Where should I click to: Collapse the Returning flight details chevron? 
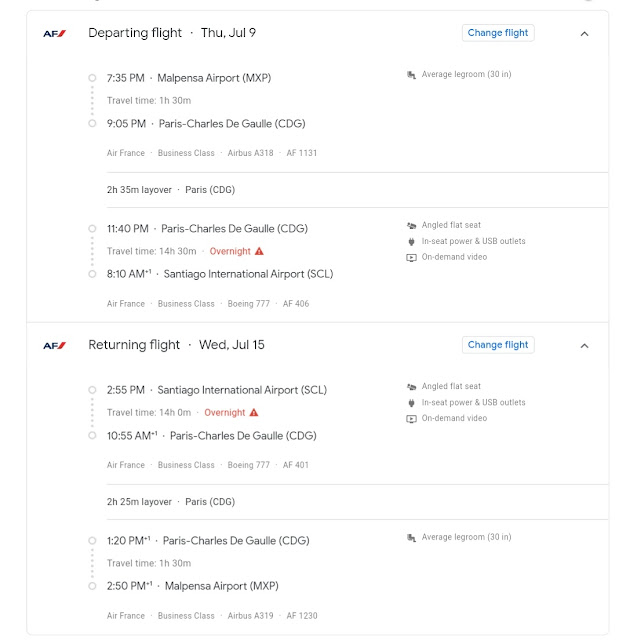tap(584, 346)
